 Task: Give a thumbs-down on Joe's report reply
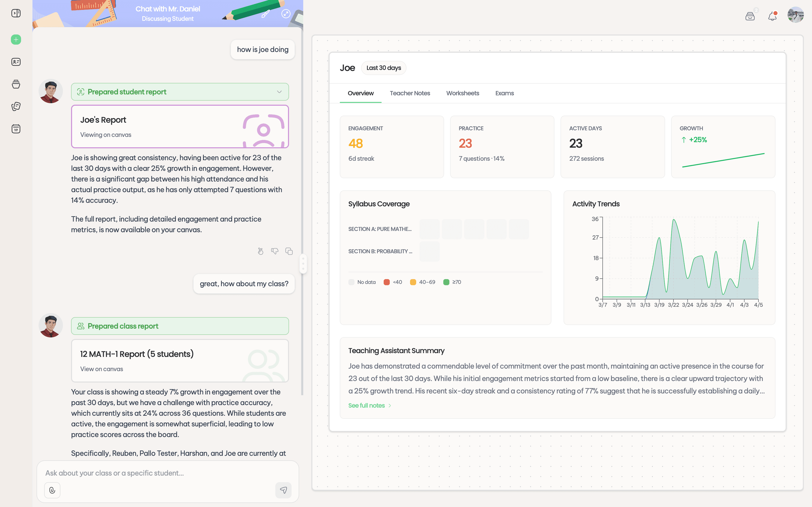coord(275,251)
